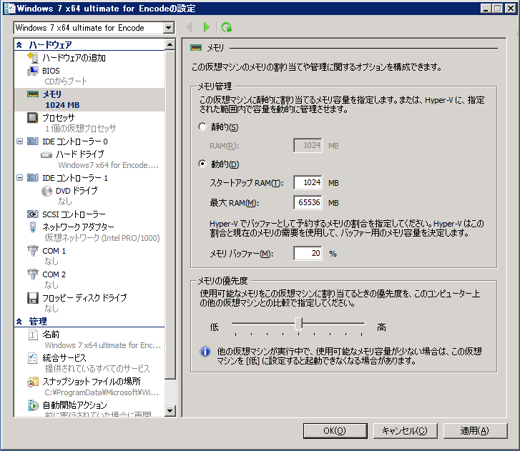Select the メモリ icon in the tree
The width and height of the screenshot is (520, 451).
click(x=33, y=94)
